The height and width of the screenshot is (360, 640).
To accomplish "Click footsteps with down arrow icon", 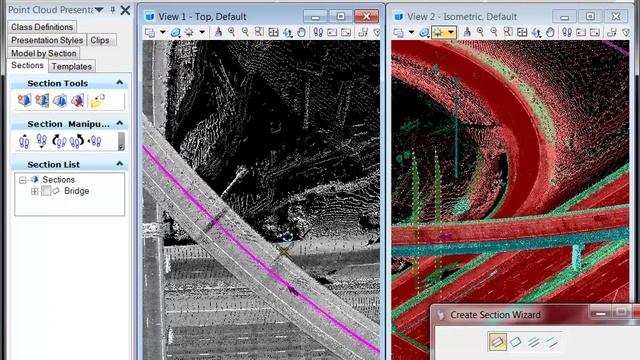I will pos(41,141).
